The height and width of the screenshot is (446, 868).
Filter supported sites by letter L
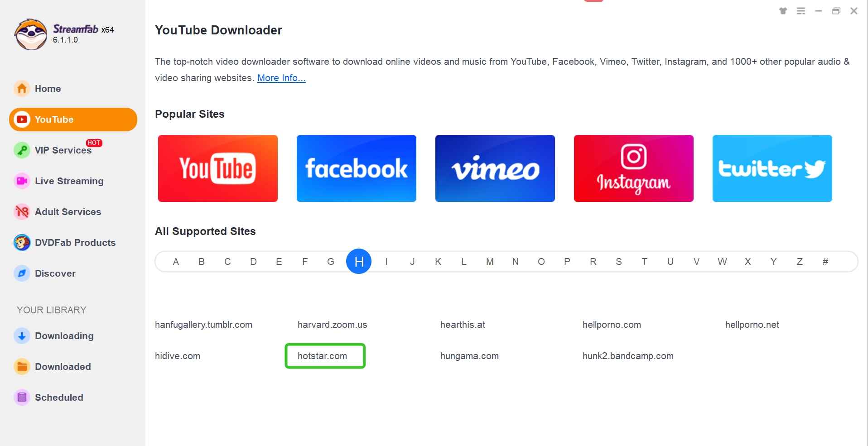(x=464, y=262)
